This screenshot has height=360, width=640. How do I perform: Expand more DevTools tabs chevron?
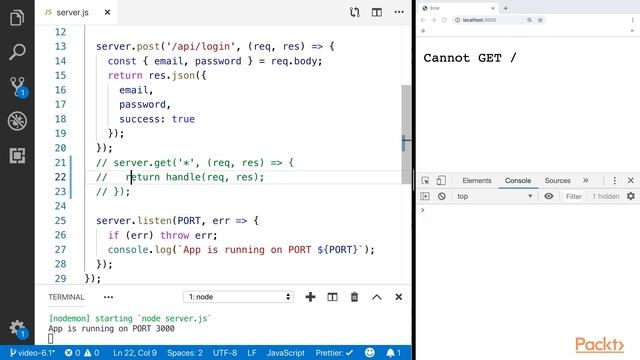pyautogui.click(x=586, y=180)
